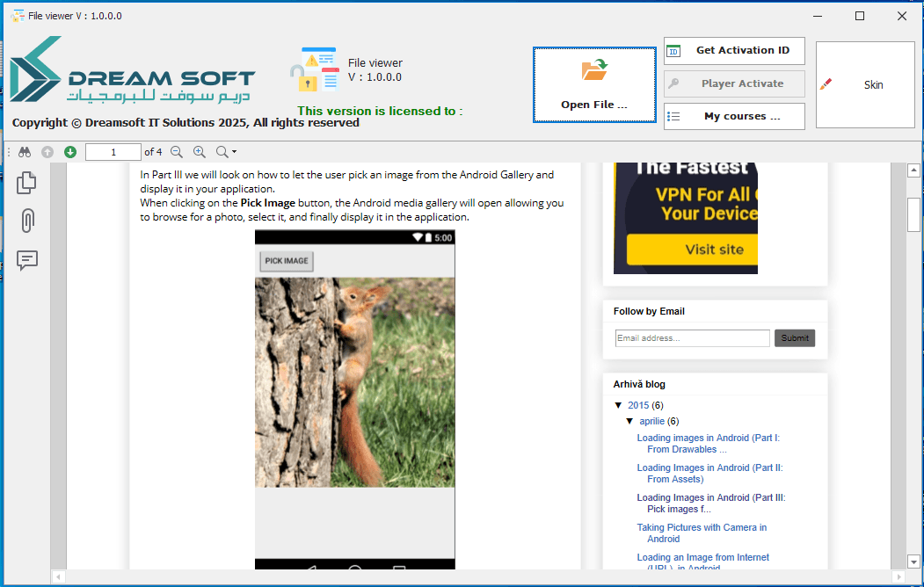Open Loading an Image from Internet link
Image resolution: width=924 pixels, height=587 pixels.
[702, 562]
